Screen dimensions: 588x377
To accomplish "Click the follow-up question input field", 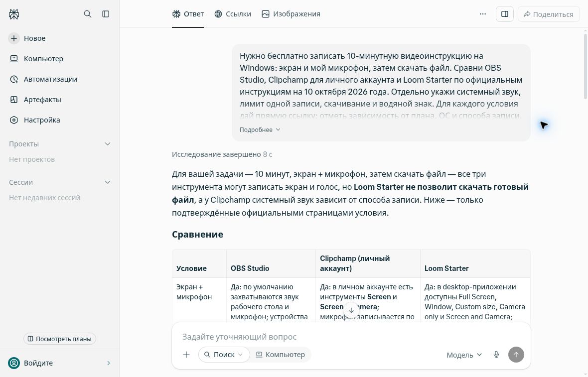I will (351, 337).
